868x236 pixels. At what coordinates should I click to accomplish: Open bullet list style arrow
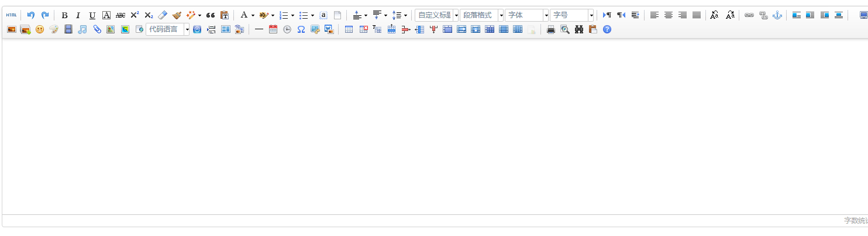312,15
